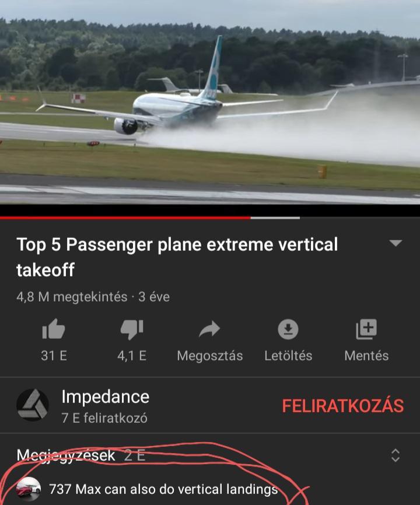The image size is (420, 505).
Task: Tap the download circle arrow icon
Action: click(288, 329)
